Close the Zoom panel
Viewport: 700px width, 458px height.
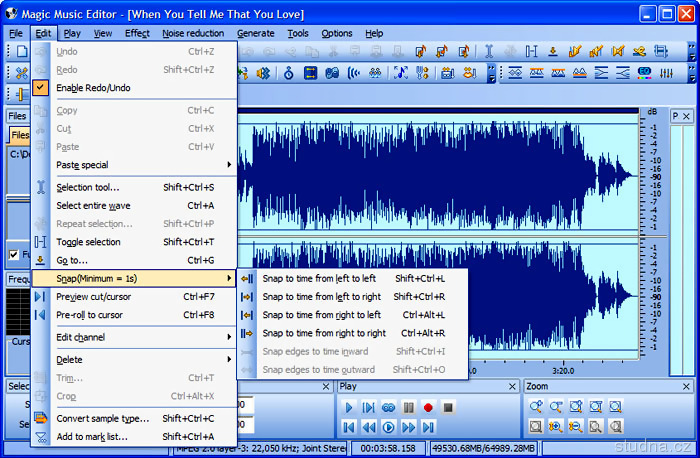point(686,386)
